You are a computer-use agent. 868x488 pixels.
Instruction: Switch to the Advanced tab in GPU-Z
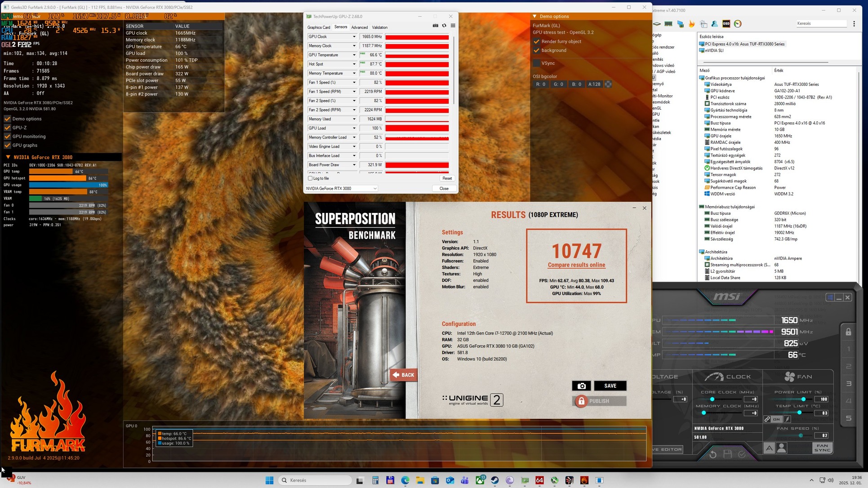click(359, 27)
